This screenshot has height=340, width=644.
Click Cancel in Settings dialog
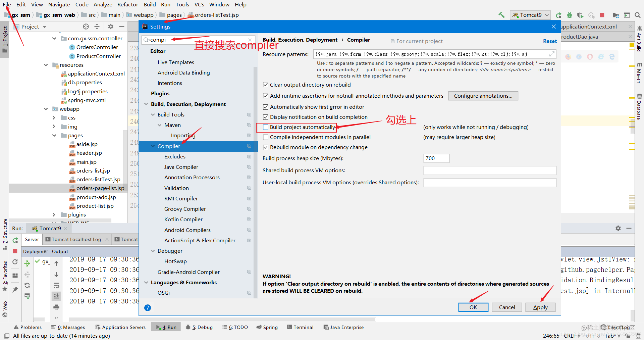(x=507, y=307)
